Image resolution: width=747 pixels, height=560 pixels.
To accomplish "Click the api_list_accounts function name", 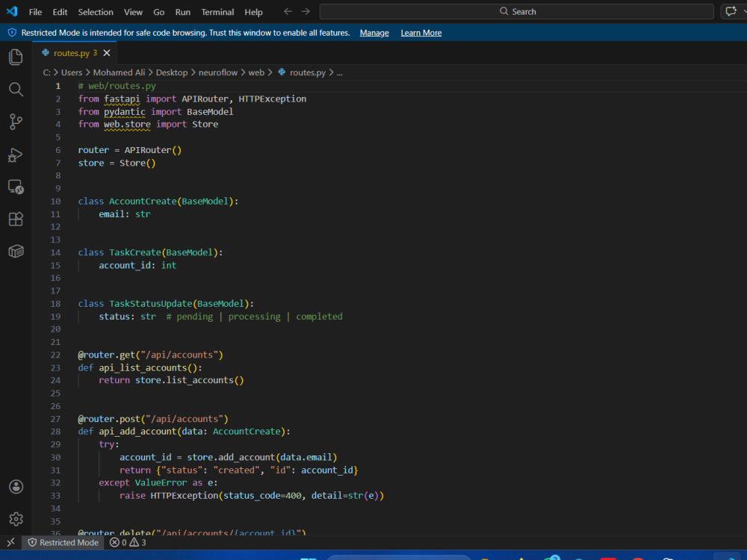I will (143, 367).
